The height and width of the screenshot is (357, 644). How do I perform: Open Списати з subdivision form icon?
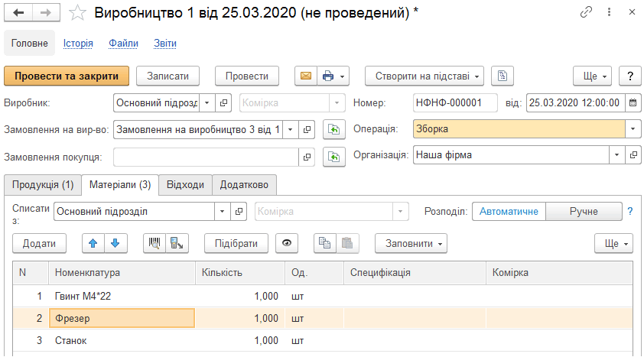[x=239, y=212]
